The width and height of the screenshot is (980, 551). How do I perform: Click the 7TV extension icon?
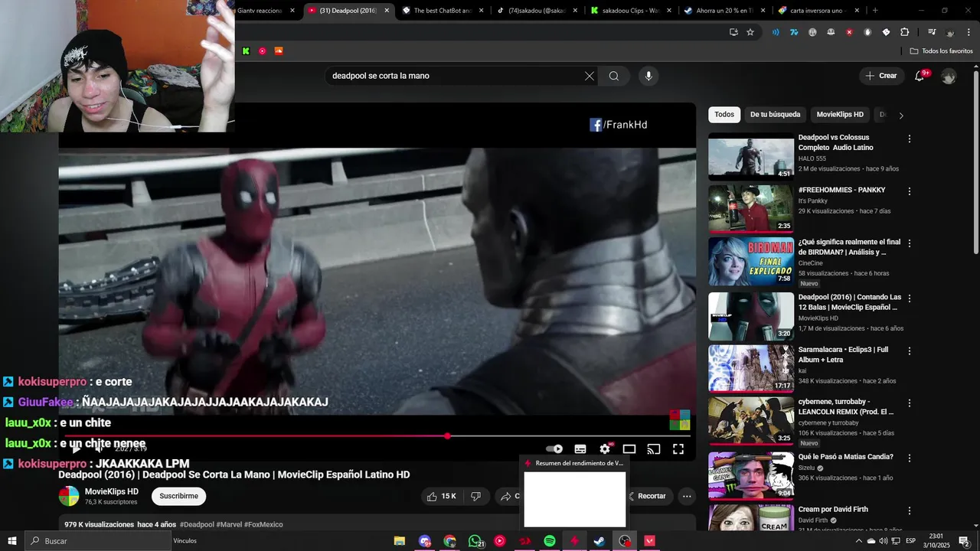pos(794,32)
